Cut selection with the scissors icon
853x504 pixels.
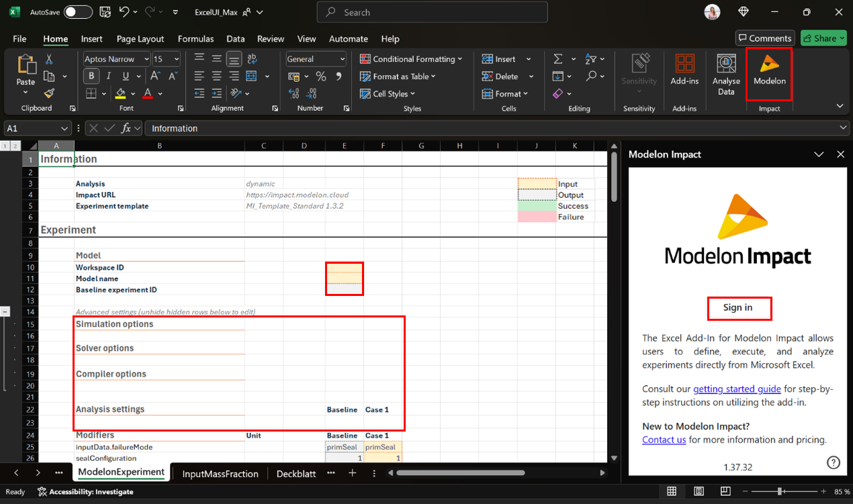[x=48, y=59]
